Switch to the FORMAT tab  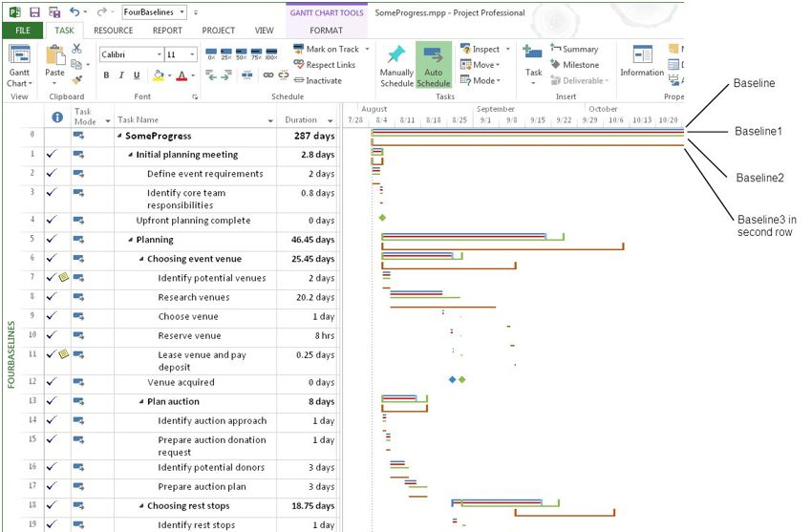click(x=327, y=31)
